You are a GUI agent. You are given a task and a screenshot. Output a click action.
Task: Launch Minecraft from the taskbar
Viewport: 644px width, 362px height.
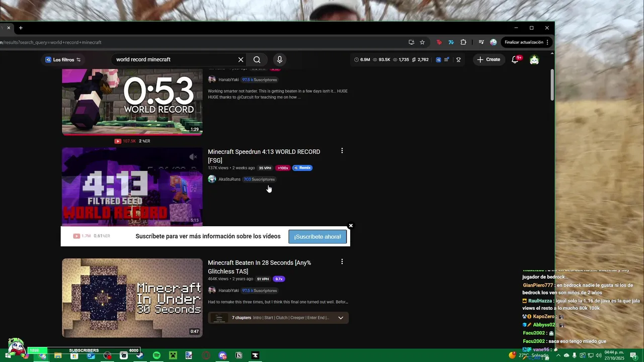tap(173, 355)
